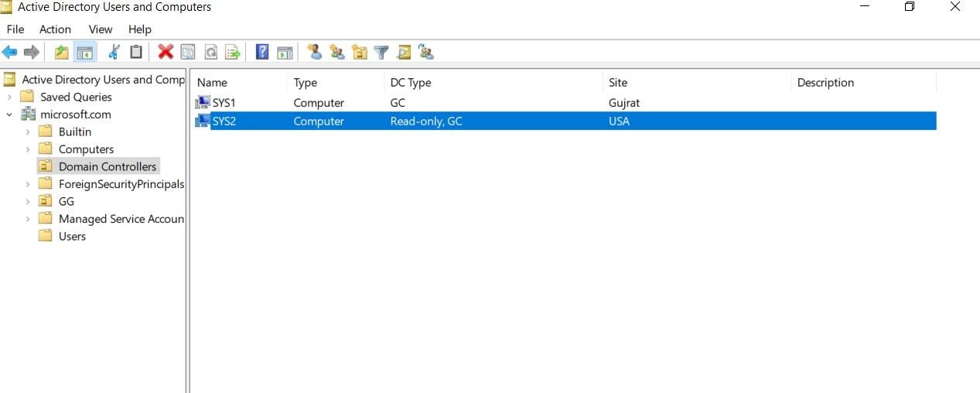
Task: Click the Gujrat site cell
Action: pos(624,103)
